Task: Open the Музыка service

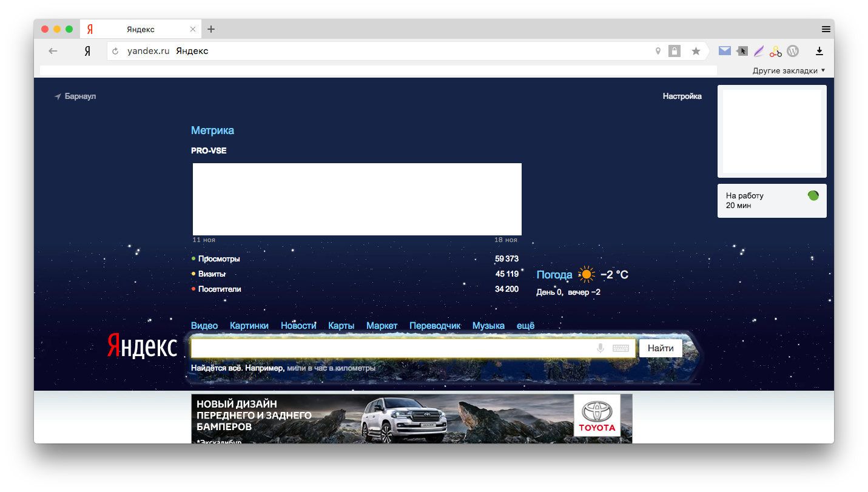Action: pos(488,326)
